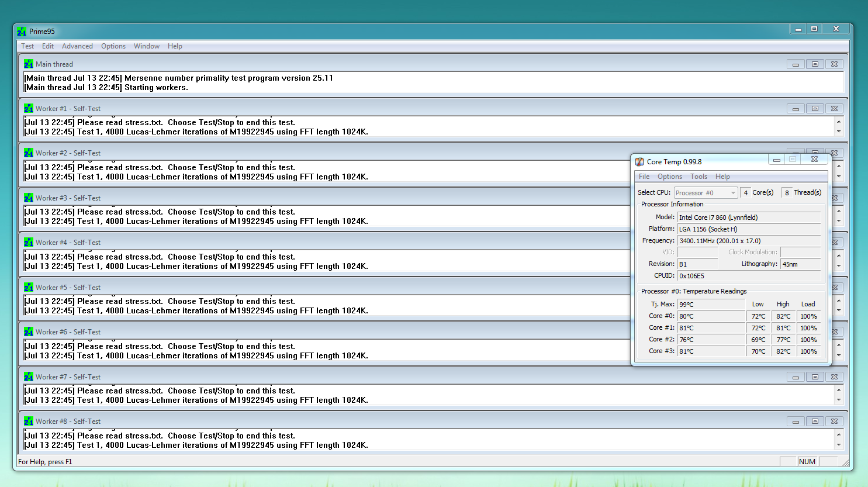This screenshot has height=487, width=868.
Task: Click the Core #2 temperature 76°C
Action: point(711,340)
